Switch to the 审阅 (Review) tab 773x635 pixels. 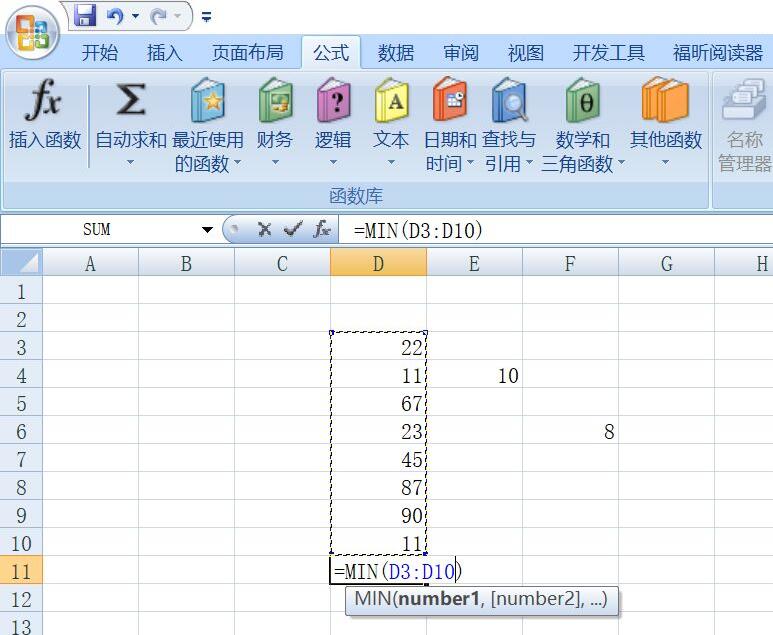pos(461,52)
